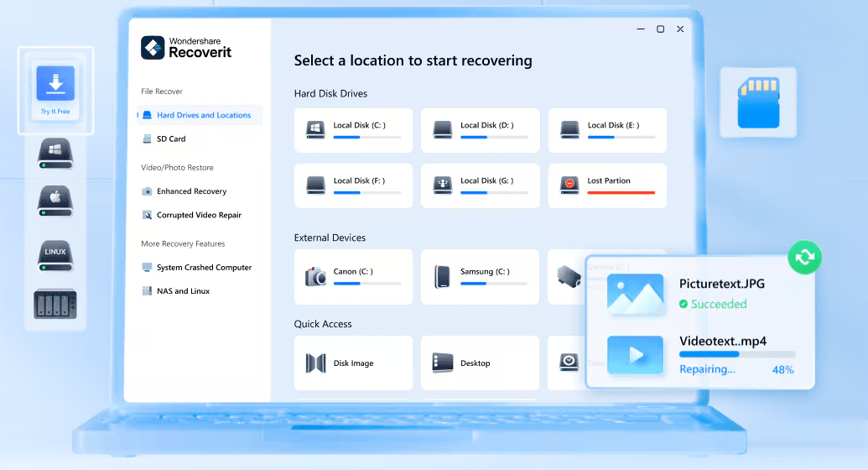Click the Wondershare Recoverit logo
This screenshot has width=868, height=470.
click(x=186, y=48)
